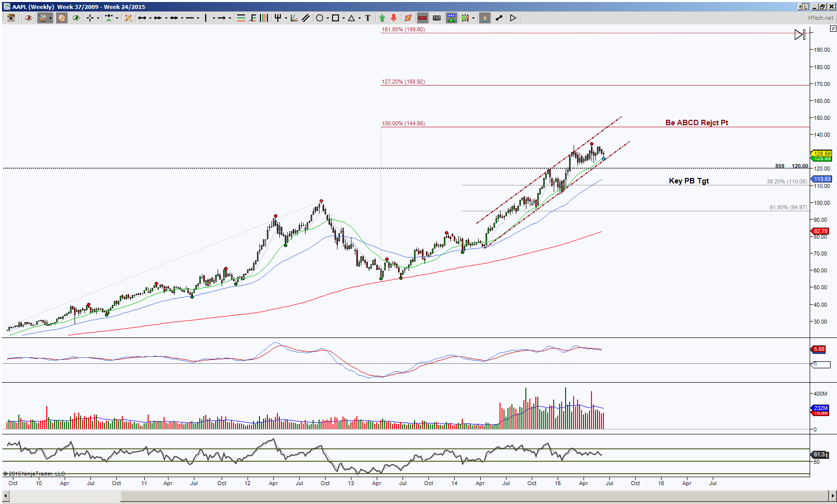Click the yellow 128.59 price marker

(x=822, y=154)
